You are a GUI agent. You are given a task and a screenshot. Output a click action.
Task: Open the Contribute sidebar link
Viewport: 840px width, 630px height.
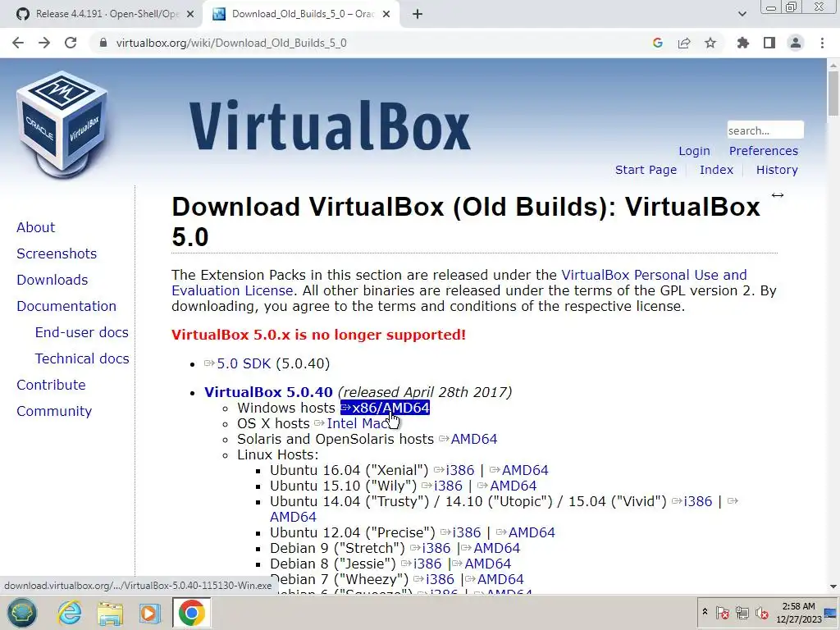click(x=51, y=385)
